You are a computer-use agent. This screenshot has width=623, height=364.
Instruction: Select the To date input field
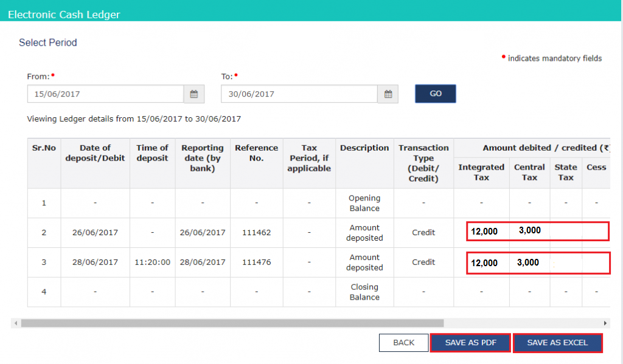[x=298, y=94]
